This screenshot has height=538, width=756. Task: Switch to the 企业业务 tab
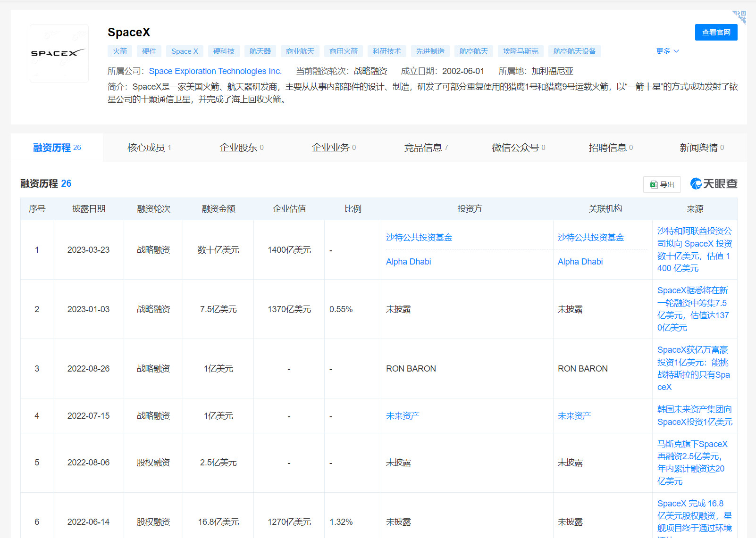pos(334,148)
